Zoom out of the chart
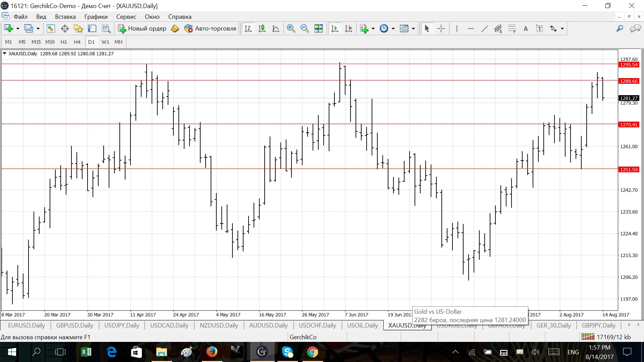644x362 pixels. [x=304, y=28]
